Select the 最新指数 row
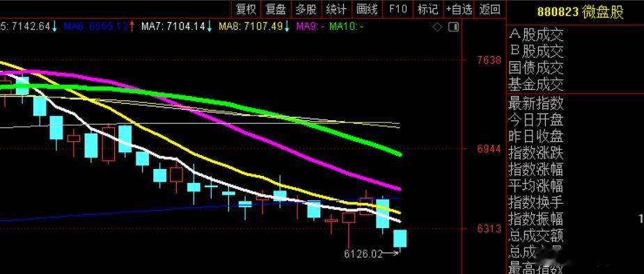The height and width of the screenshot is (274, 644). point(536,103)
